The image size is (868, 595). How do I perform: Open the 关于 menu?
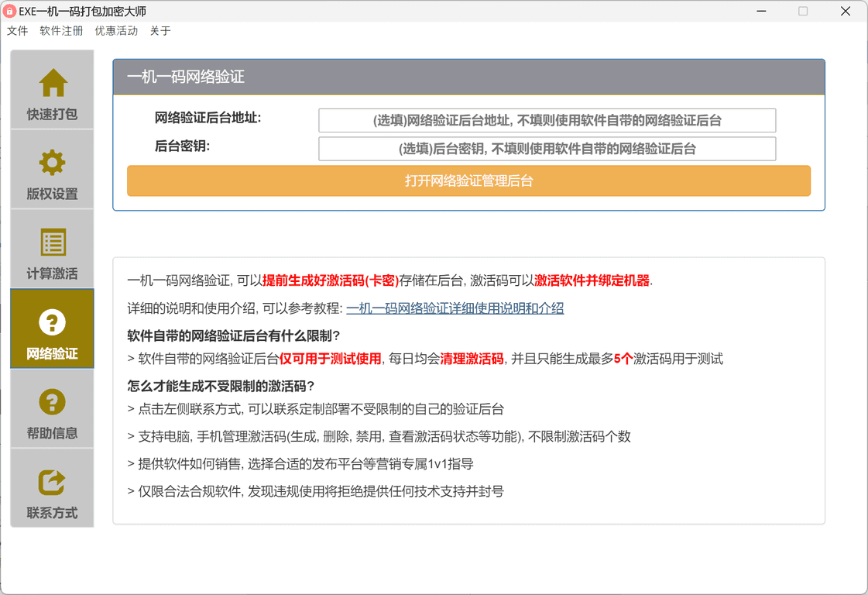[160, 31]
